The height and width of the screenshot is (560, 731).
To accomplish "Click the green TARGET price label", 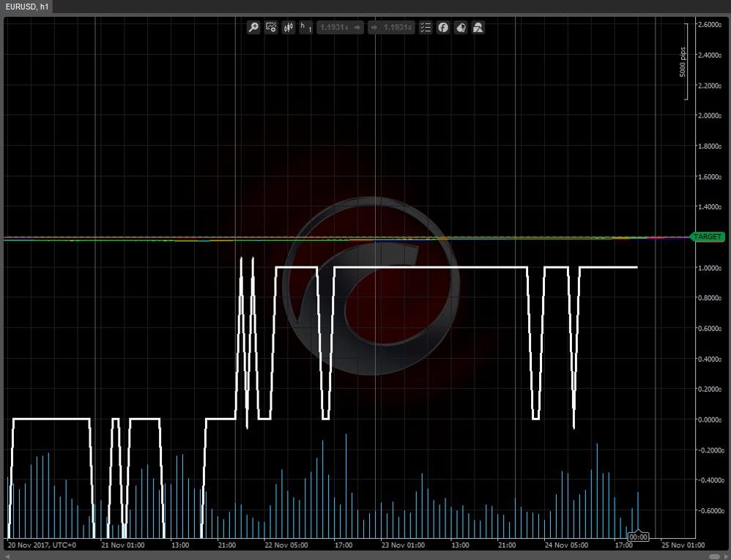I will 707,236.
